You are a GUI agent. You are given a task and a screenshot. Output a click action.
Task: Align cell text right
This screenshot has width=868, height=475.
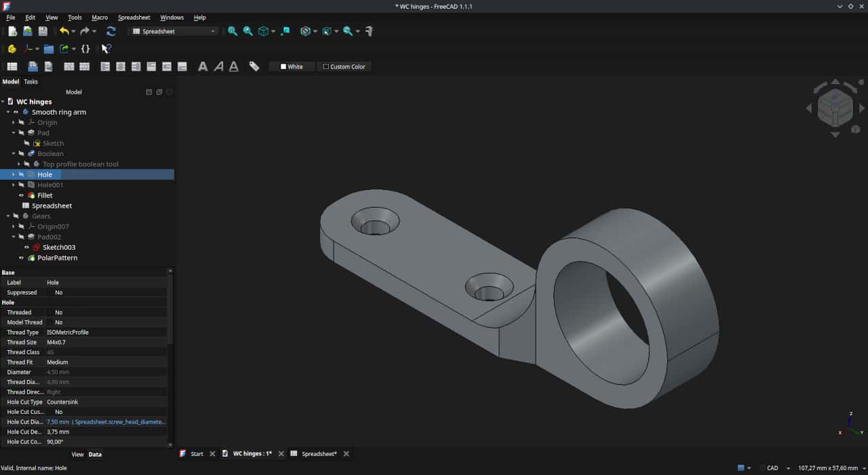coord(136,66)
